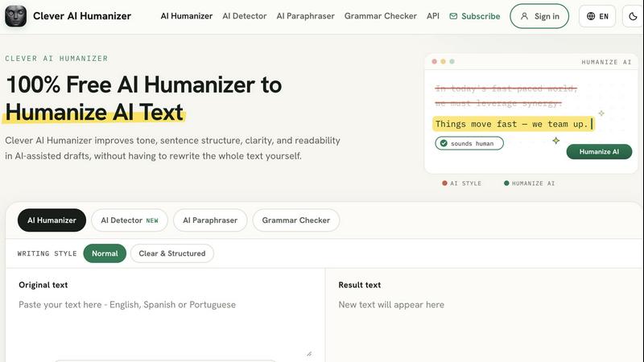The width and height of the screenshot is (644, 362).
Task: Click the sounds human check badge
Action: (x=469, y=143)
